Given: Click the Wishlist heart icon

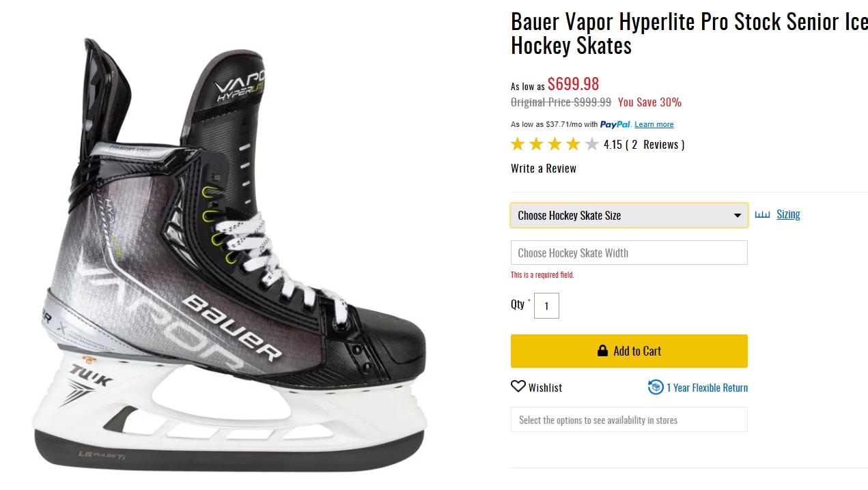Looking at the screenshot, I should tap(518, 387).
